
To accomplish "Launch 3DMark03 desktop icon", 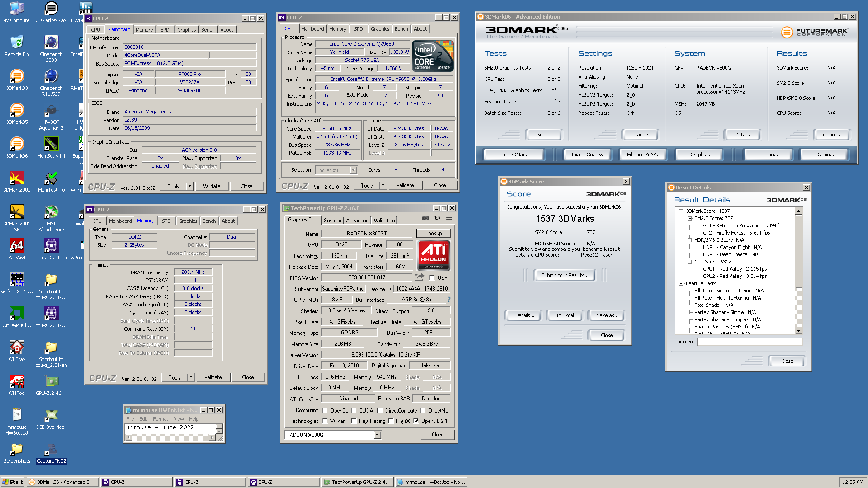I will [17, 80].
